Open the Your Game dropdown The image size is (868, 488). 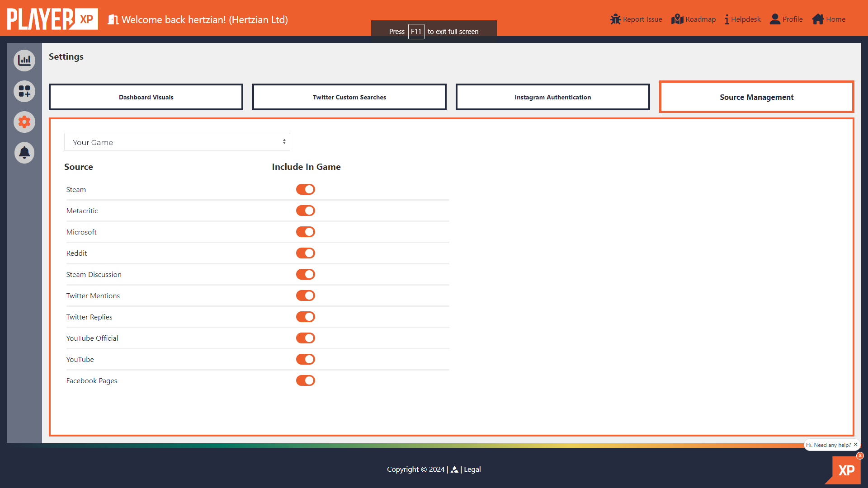tap(177, 142)
